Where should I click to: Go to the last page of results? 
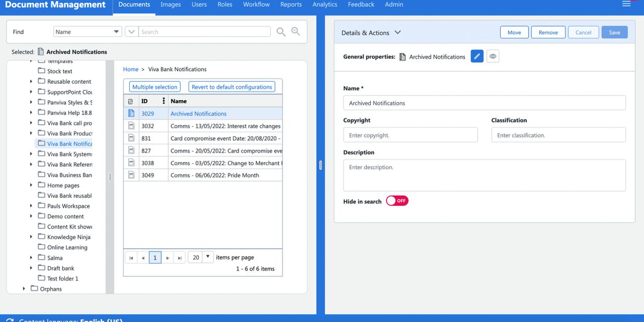179,258
